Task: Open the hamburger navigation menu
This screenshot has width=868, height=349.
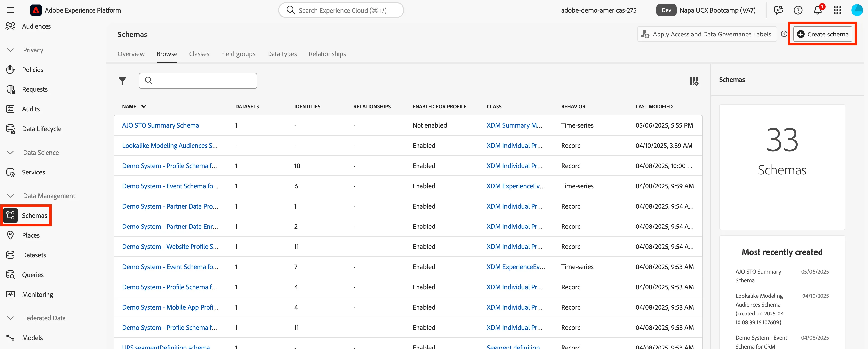Action: coord(10,10)
